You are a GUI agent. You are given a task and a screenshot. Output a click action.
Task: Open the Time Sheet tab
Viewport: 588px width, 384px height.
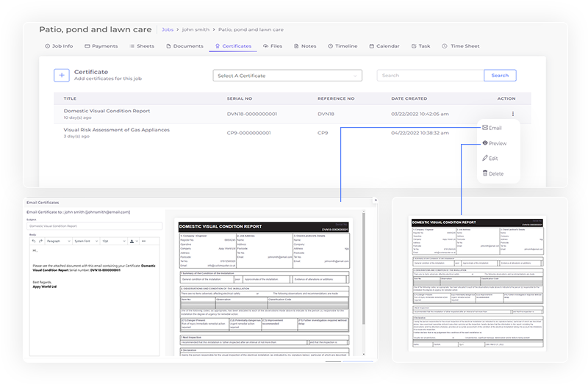(461, 46)
